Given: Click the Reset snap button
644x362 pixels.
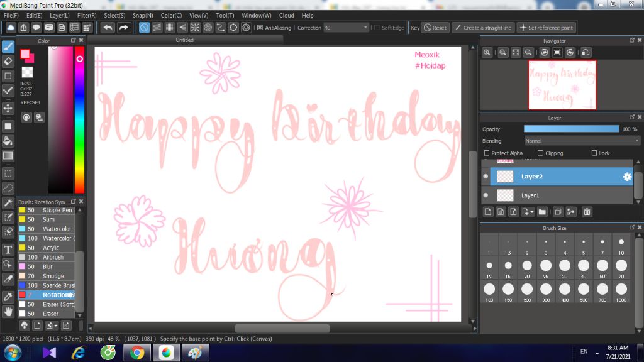Looking at the screenshot, I should 435,28.
